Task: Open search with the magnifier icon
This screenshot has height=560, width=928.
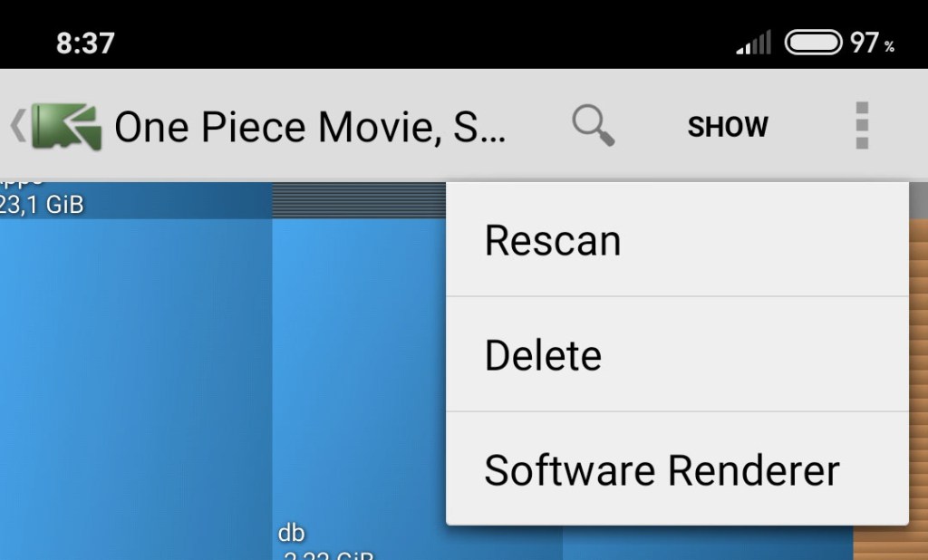Action: [594, 125]
